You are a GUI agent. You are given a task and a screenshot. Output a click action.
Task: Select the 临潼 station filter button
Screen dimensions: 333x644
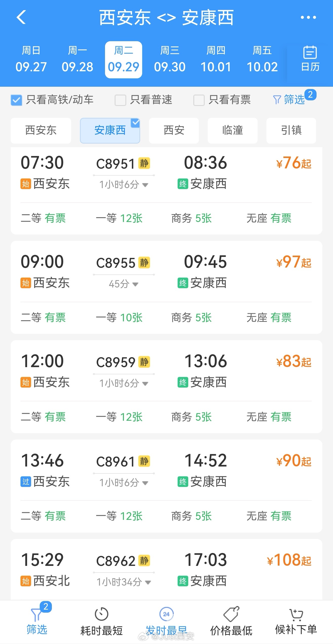click(x=233, y=130)
